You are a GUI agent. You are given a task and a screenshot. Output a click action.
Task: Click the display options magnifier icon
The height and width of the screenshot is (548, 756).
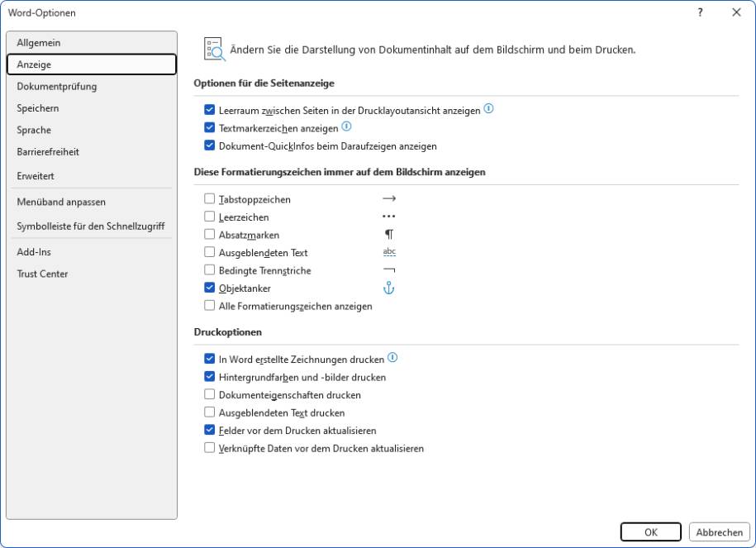tap(215, 50)
